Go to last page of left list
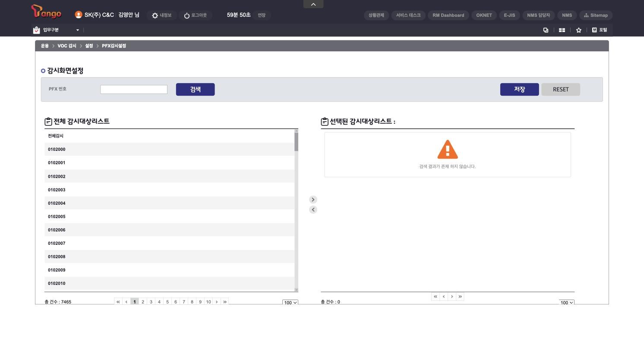Image resolution: width=644 pixels, height=350 pixels. pyautogui.click(x=225, y=302)
